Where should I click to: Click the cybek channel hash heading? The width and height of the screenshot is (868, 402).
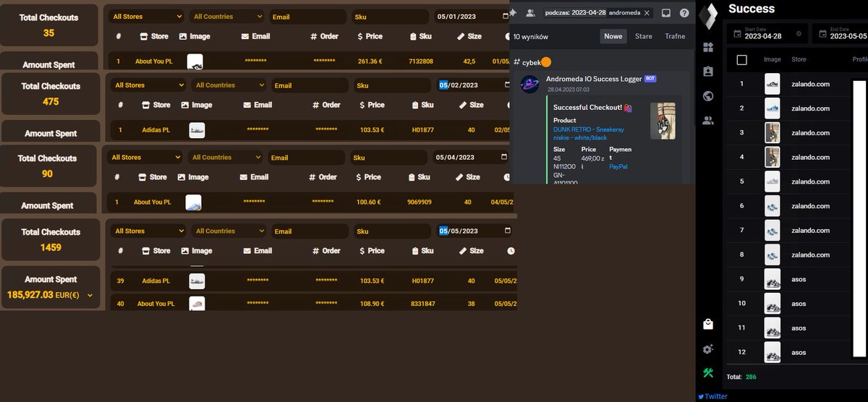point(532,62)
